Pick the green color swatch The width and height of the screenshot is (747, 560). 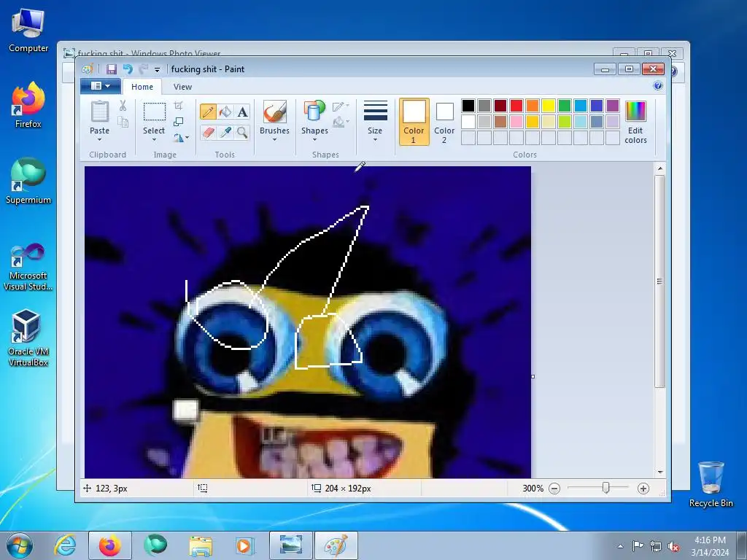[565, 106]
